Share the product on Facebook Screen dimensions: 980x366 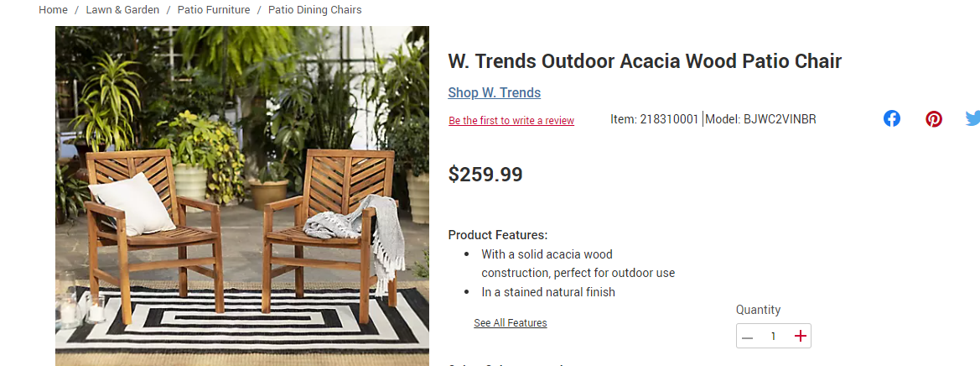[892, 118]
